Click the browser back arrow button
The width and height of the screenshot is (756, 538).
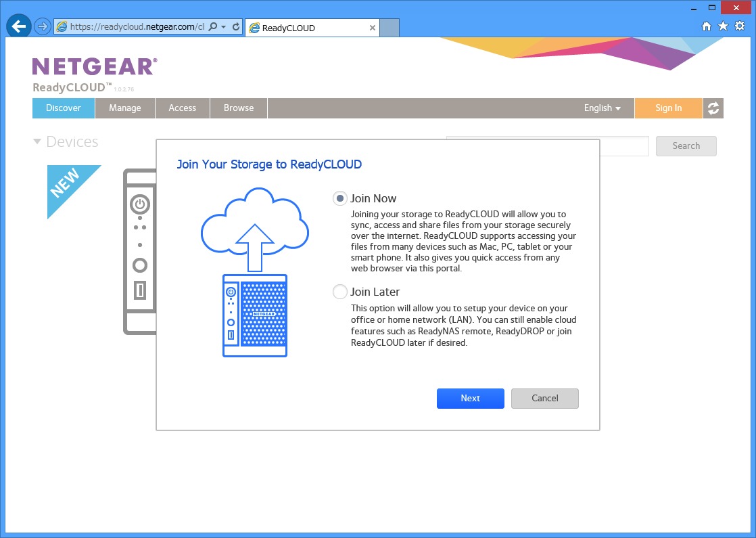[19, 26]
